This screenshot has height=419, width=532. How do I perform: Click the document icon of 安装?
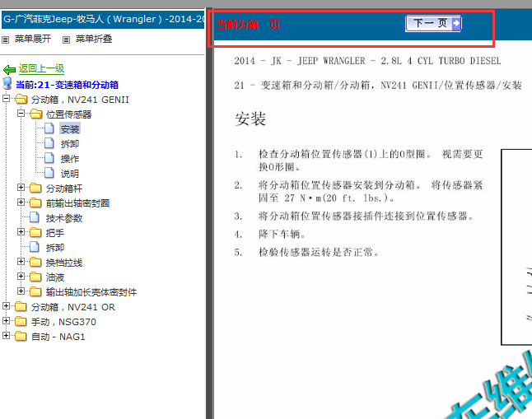(49, 128)
